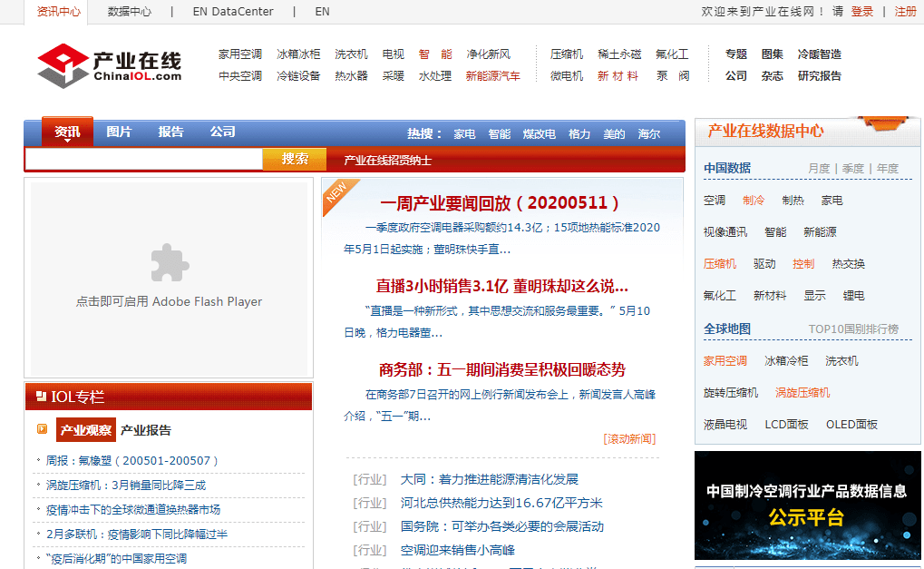Select 年度 period filter in 中国数据
Image resolution: width=924 pixels, height=569 pixels.
[x=888, y=169]
